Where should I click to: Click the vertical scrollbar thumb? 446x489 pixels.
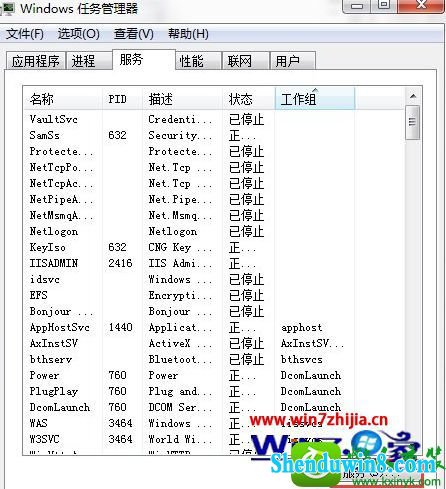click(413, 122)
